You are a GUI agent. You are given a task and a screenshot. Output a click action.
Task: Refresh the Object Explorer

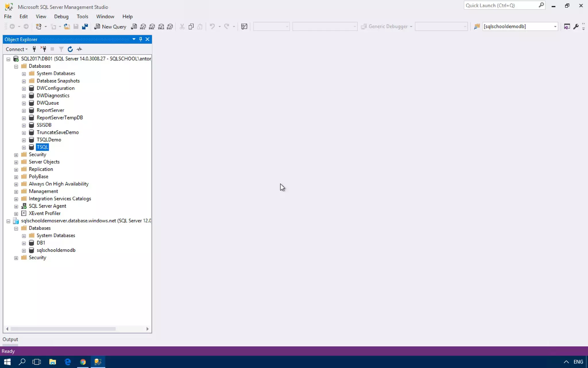click(70, 49)
